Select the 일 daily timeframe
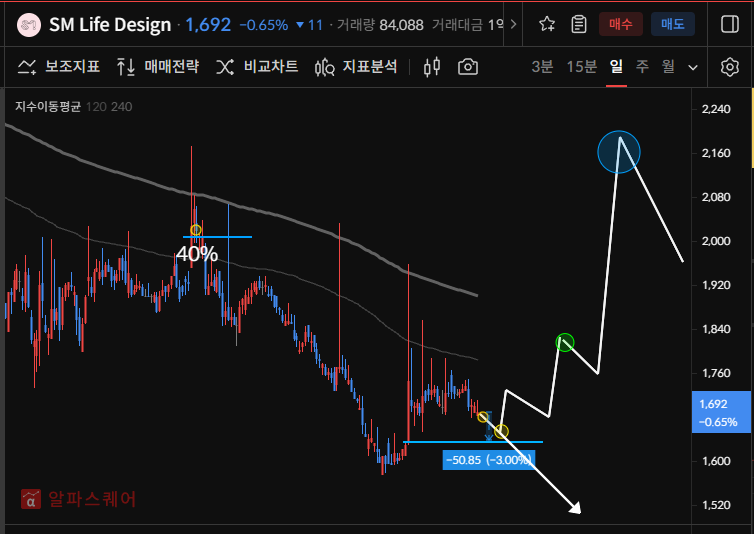This screenshot has height=534, width=754. [x=616, y=66]
